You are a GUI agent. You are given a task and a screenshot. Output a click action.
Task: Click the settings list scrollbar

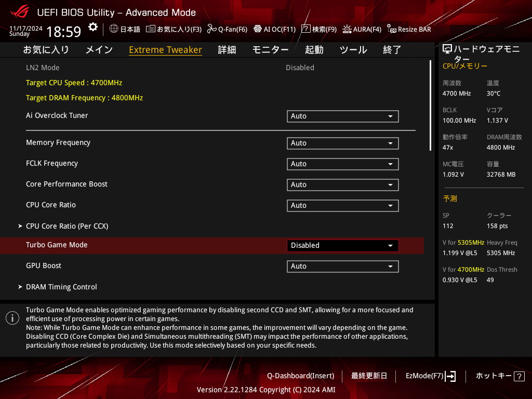click(430, 105)
